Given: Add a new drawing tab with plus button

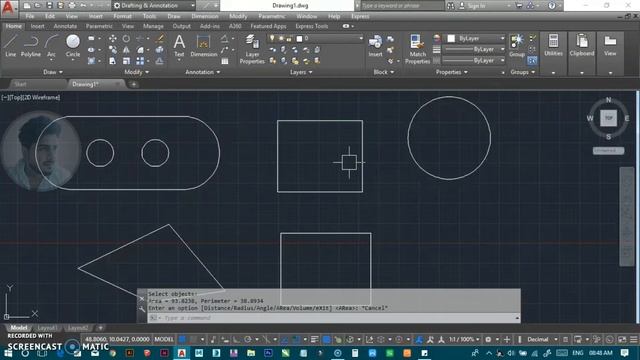Looking at the screenshot, I should click(x=133, y=84).
